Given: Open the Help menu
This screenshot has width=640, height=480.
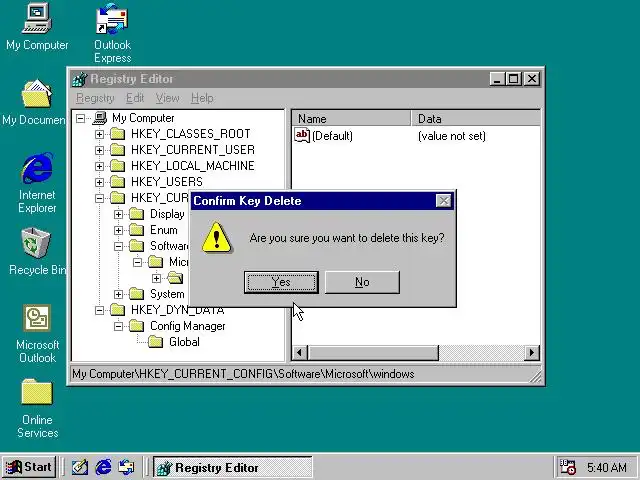Looking at the screenshot, I should point(202,98).
